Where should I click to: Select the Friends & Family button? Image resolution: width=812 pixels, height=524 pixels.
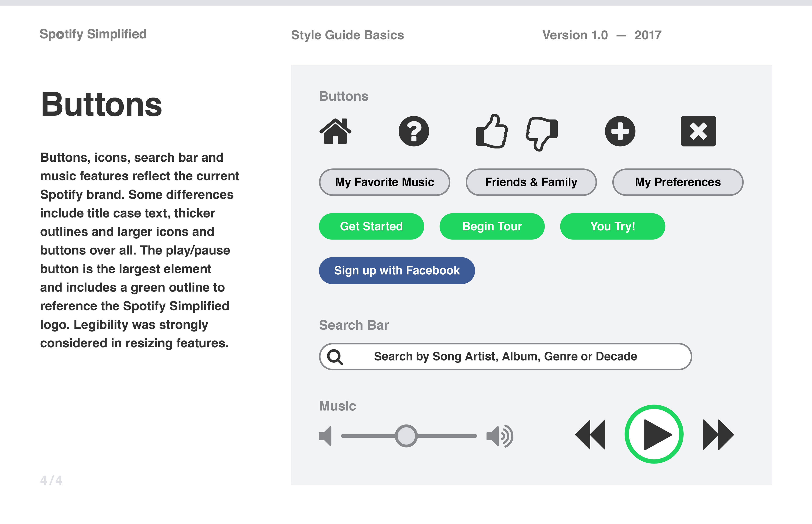click(x=531, y=182)
